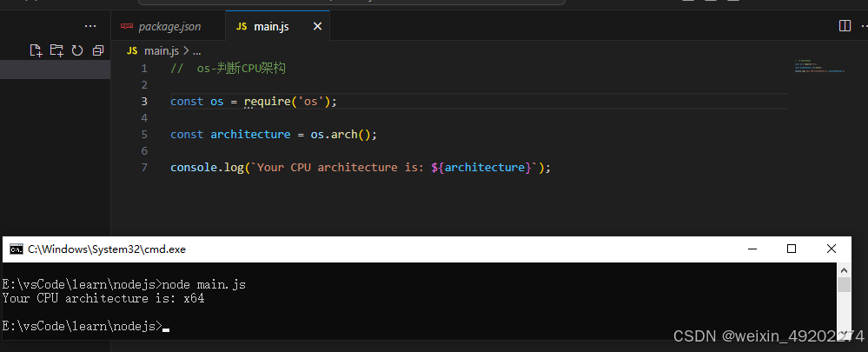
Task: Click the cmd.exe window icon
Action: point(17,249)
